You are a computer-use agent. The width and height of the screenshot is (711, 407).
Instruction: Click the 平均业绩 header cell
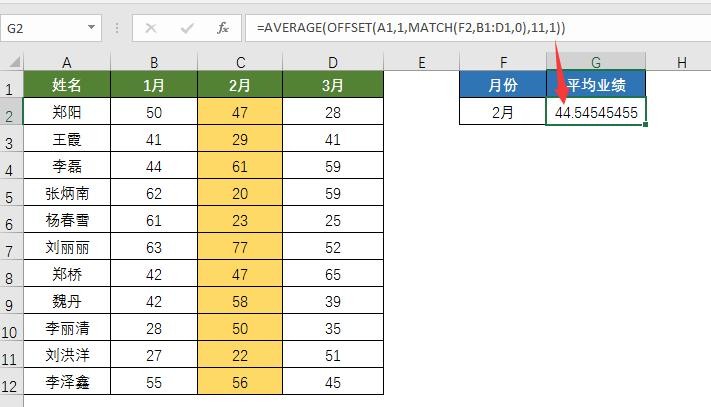pyautogui.click(x=595, y=86)
